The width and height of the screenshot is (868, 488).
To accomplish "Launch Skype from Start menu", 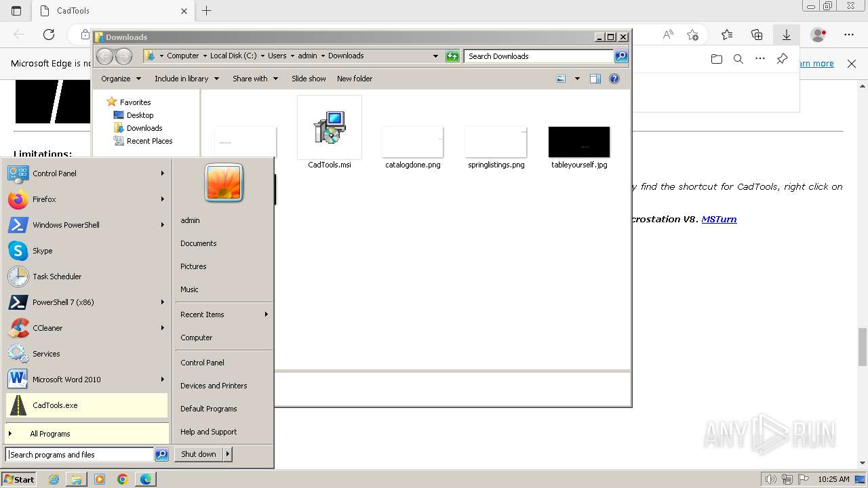I will (86, 251).
